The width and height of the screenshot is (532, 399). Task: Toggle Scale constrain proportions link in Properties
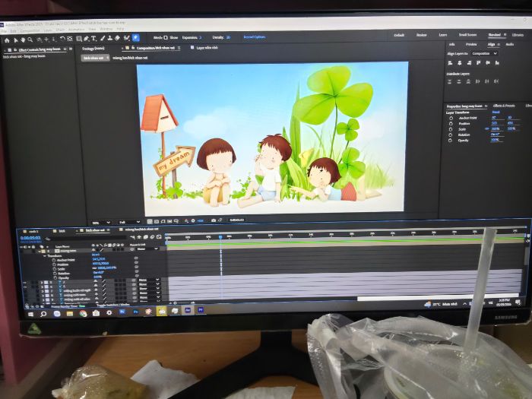point(486,129)
